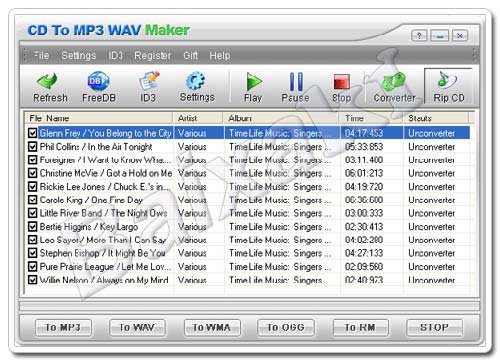Click time value 02:30:413
This screenshot has width=500, height=363.
pos(364,227)
